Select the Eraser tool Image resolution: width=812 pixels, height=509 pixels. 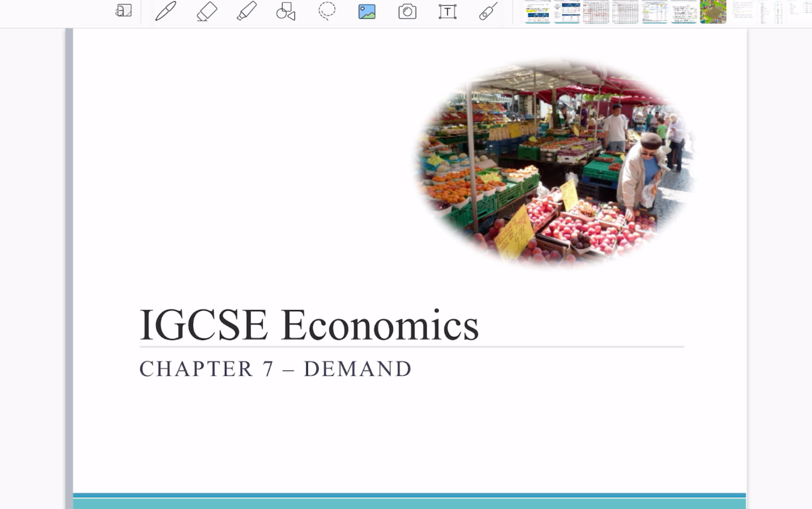pos(206,11)
